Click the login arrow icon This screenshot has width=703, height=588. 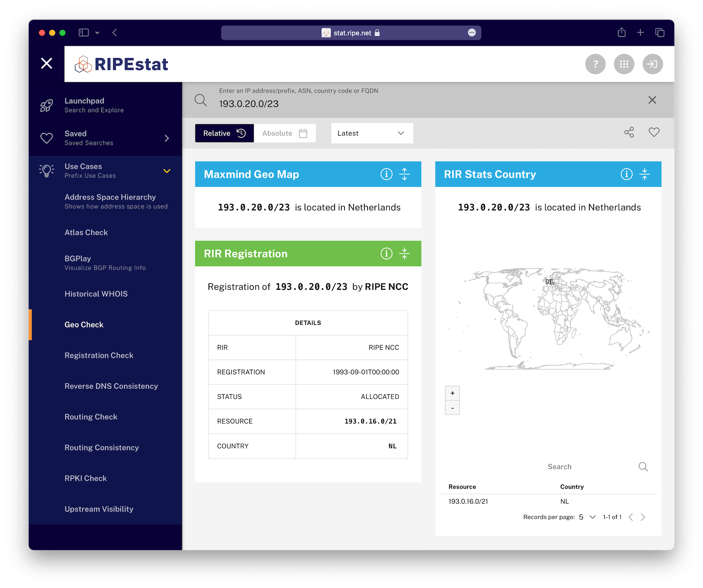(x=653, y=64)
